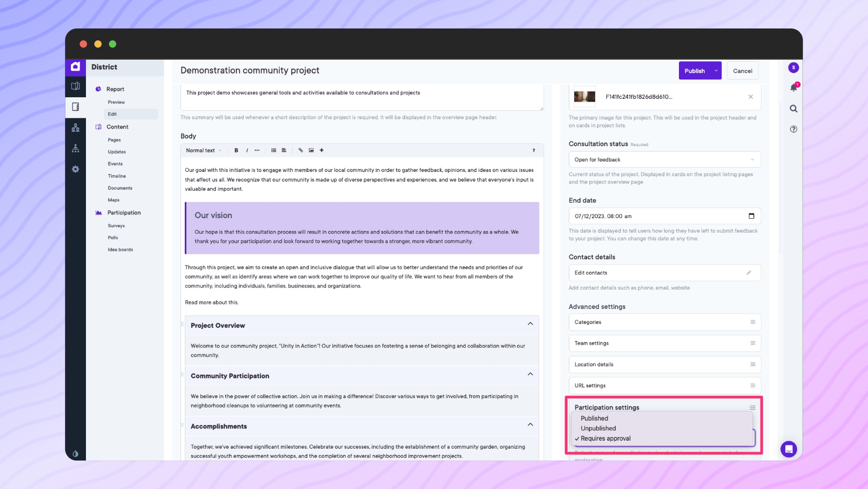Collapse the Participation settings panel
Viewport: 868px width, 489px height.
pos(753,407)
